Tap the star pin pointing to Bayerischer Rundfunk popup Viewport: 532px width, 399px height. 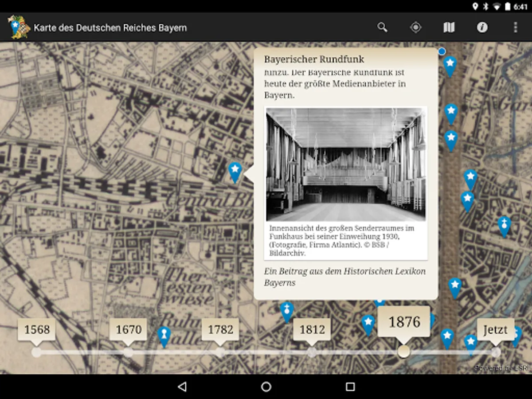235,172
